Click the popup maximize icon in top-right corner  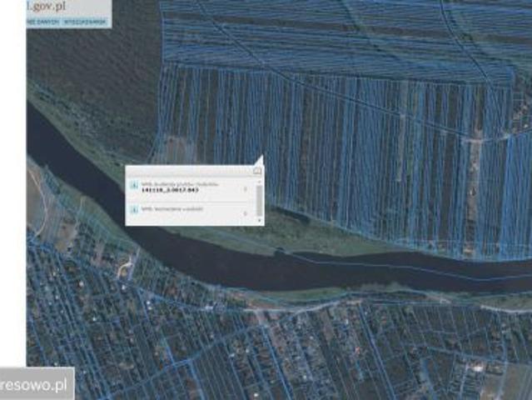tap(257, 171)
